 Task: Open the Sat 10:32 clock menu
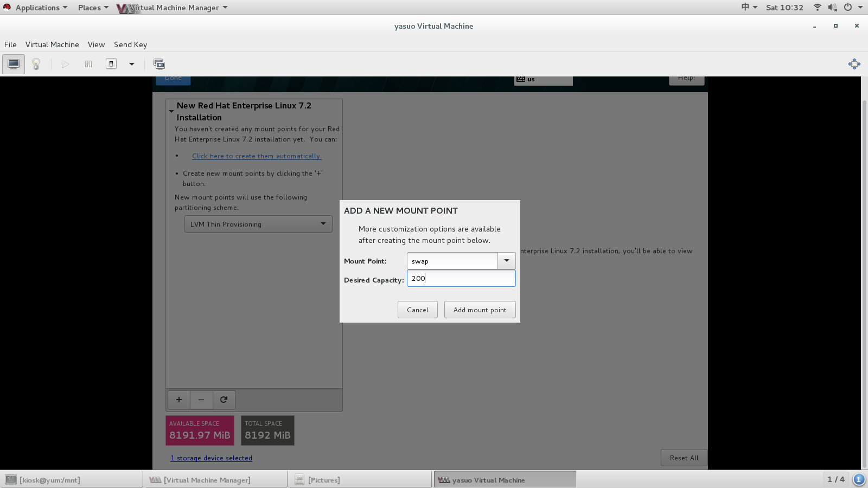784,7
